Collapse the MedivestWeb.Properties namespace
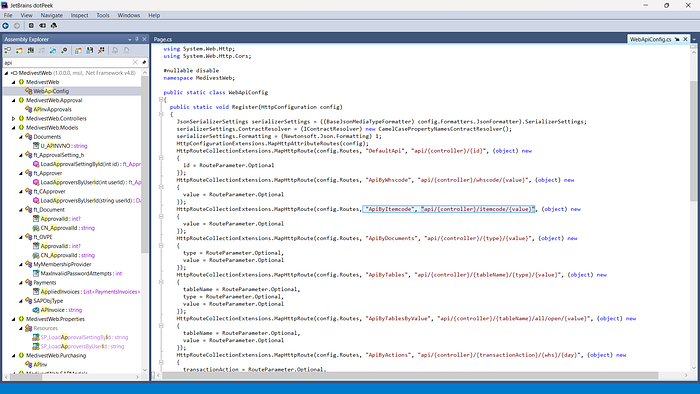Viewport: 700px width, 394px height. pos(13,319)
